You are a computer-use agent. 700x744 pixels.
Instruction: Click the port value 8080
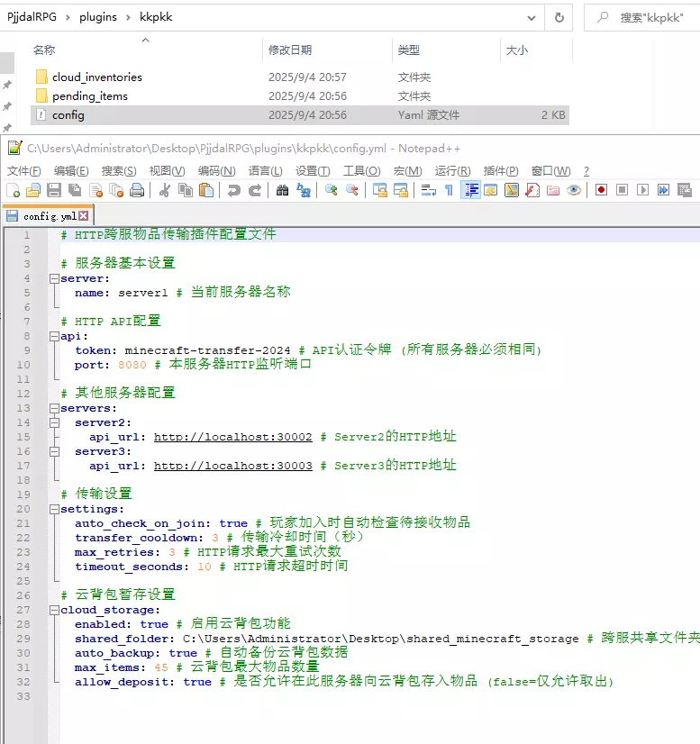(x=132, y=365)
